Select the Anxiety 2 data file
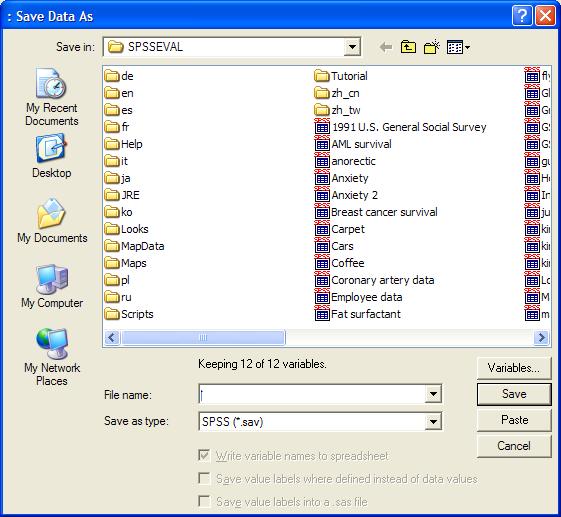 [x=346, y=195]
